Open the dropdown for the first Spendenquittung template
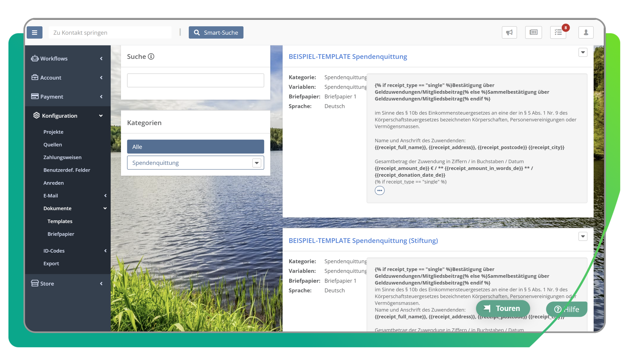 tap(583, 52)
